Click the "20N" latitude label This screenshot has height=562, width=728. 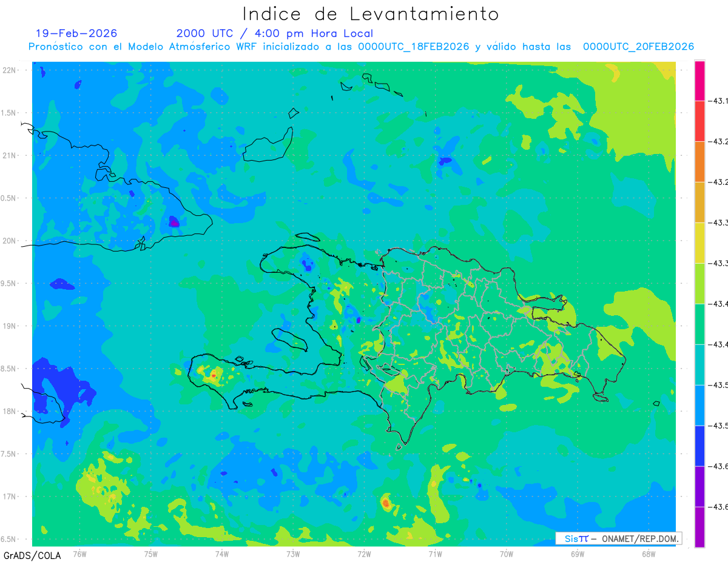click(10, 241)
